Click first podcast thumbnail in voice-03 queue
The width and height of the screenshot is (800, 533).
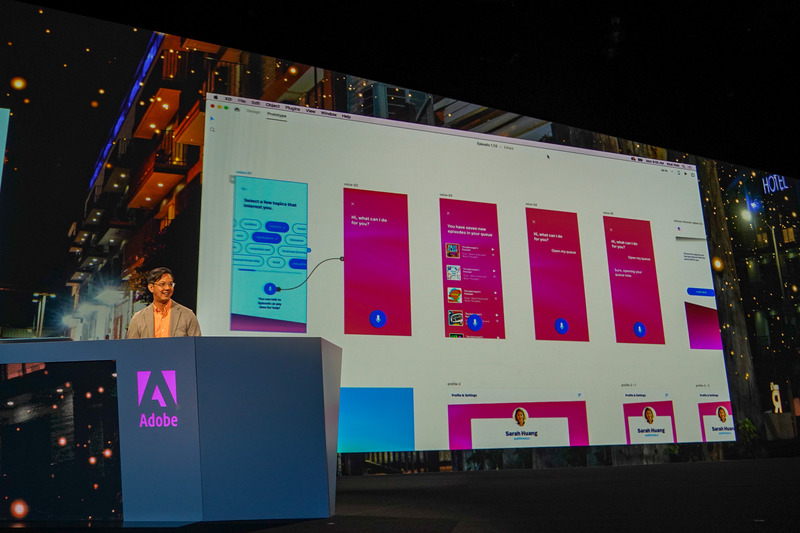click(x=453, y=250)
